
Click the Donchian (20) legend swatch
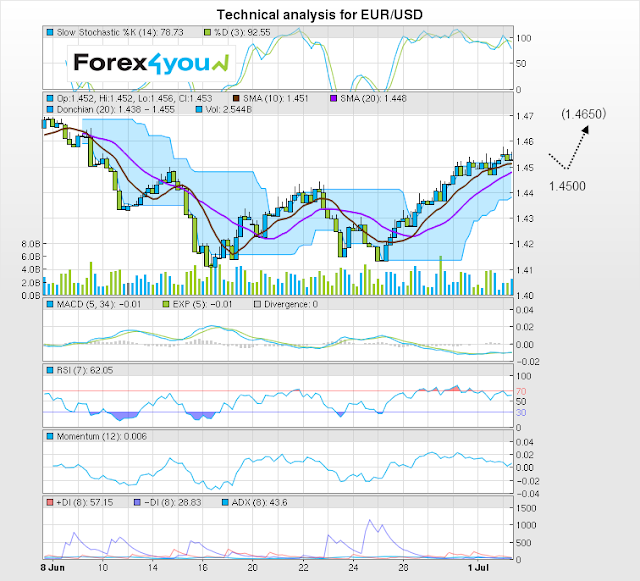pos(50,110)
